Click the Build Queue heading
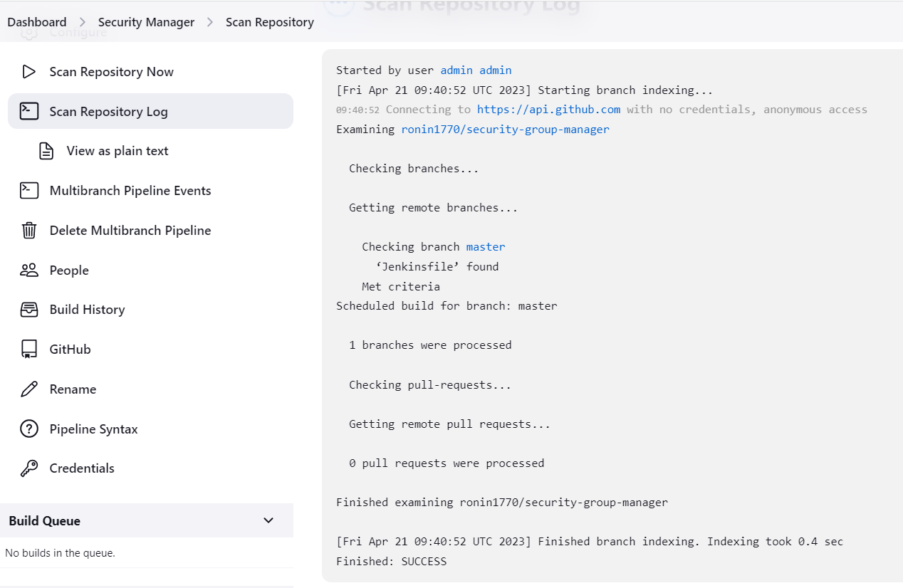Screen dimensions: 903x588 [x=44, y=521]
